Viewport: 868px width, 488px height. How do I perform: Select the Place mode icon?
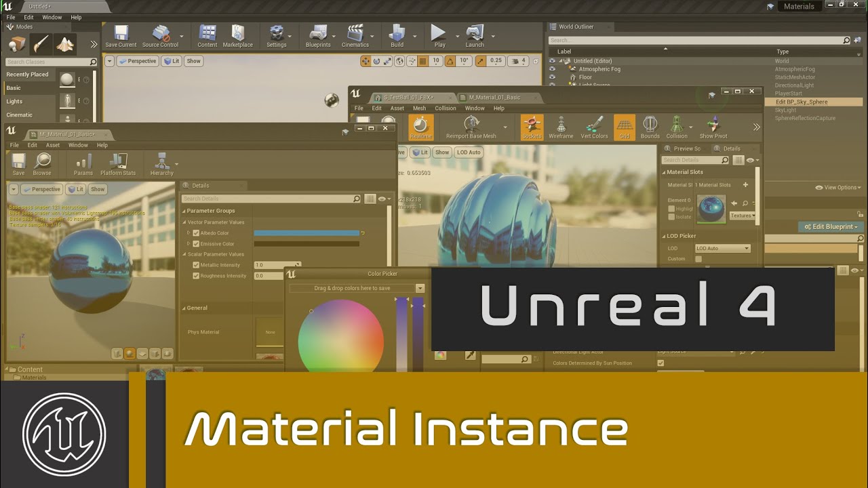click(17, 44)
